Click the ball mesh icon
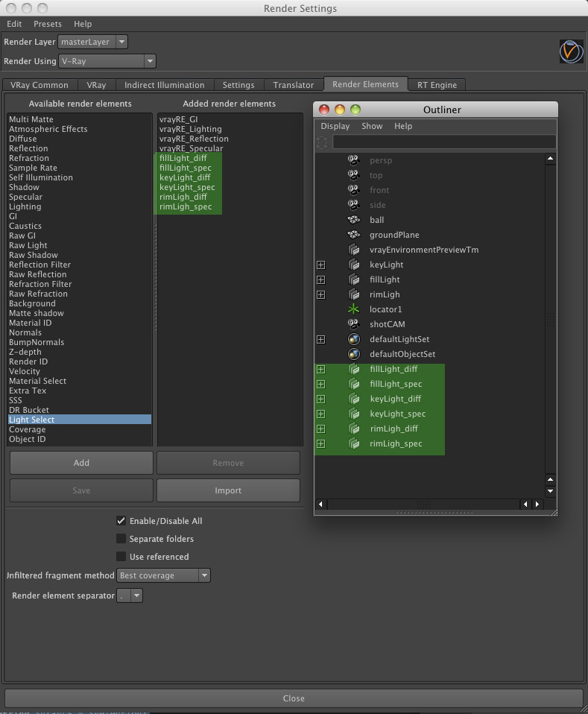588x714 pixels. (x=354, y=220)
